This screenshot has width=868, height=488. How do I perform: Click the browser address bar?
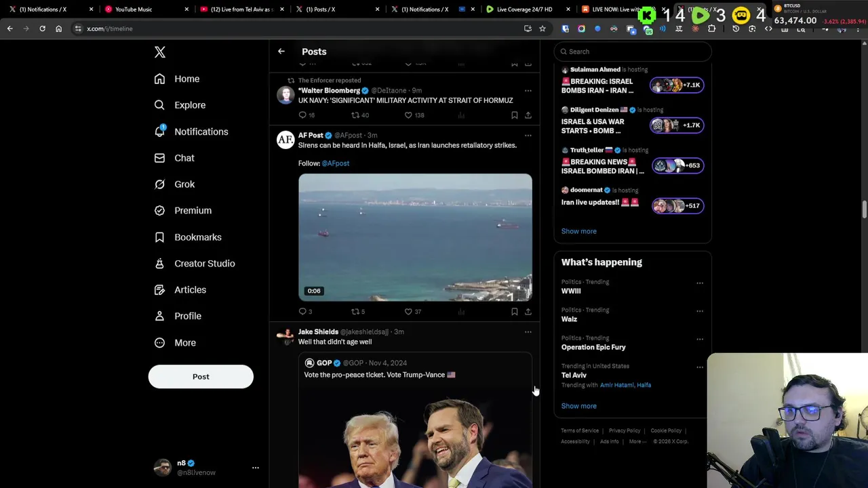(x=298, y=28)
